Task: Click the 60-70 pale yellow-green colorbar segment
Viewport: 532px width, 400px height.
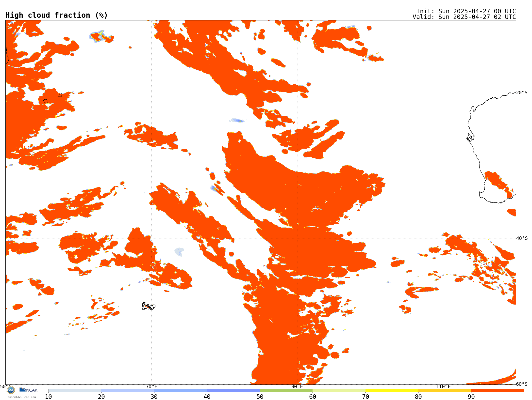Action: (339, 391)
